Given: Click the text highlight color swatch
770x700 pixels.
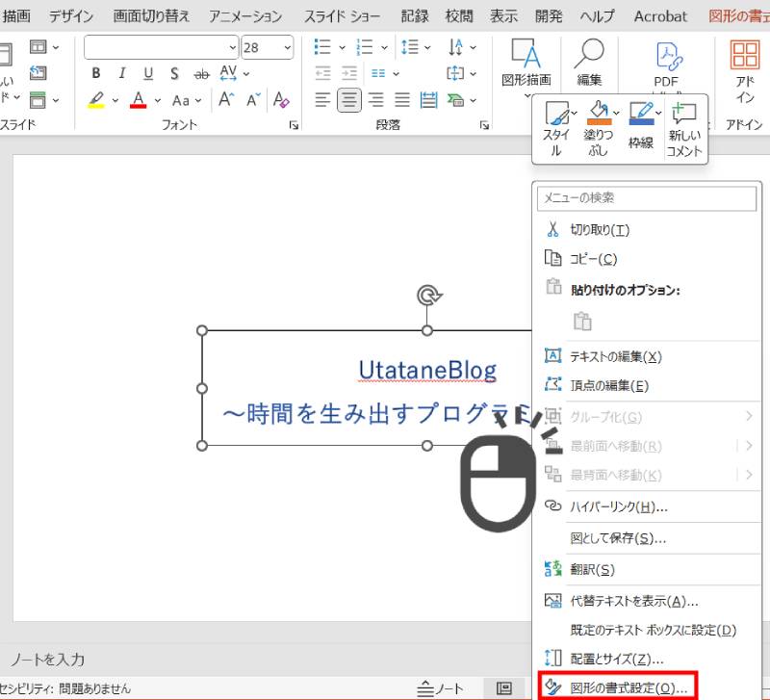Looking at the screenshot, I should (95, 100).
